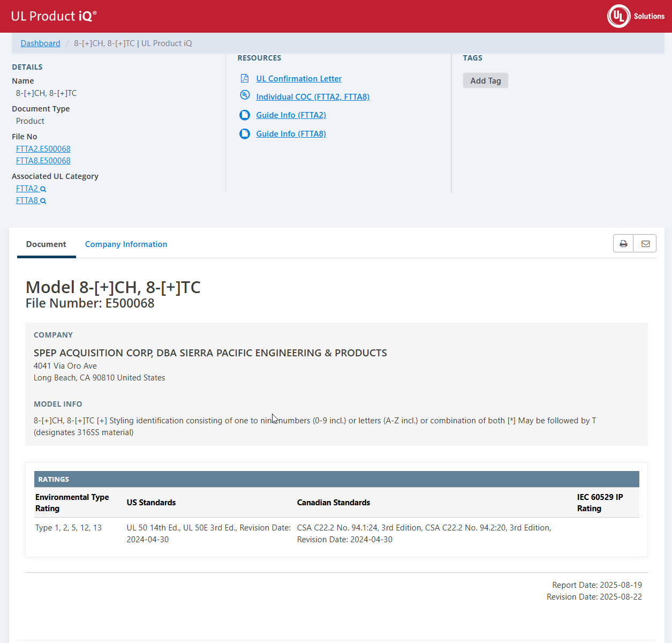Click the email envelope icon button
The height and width of the screenshot is (643, 672).
(x=645, y=244)
